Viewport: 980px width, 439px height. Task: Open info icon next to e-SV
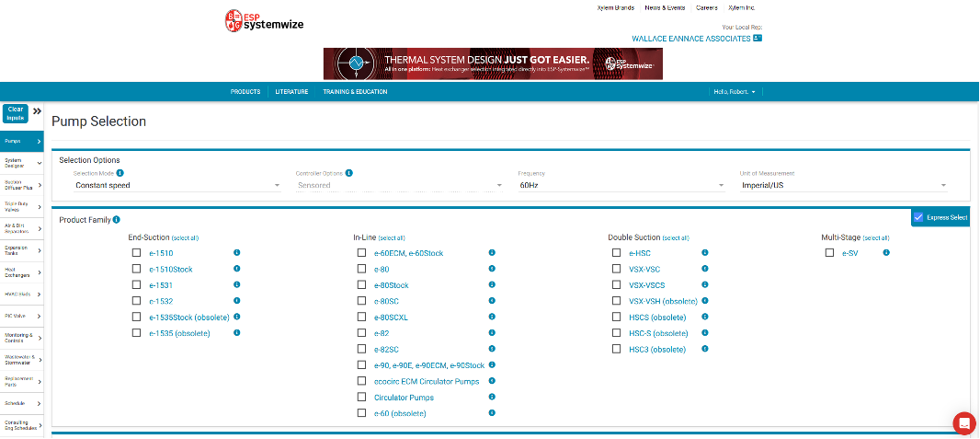[886, 252]
